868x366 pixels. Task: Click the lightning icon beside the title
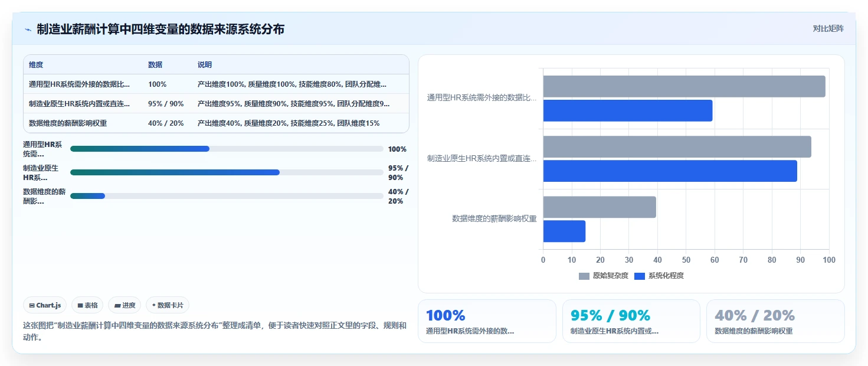[28, 30]
